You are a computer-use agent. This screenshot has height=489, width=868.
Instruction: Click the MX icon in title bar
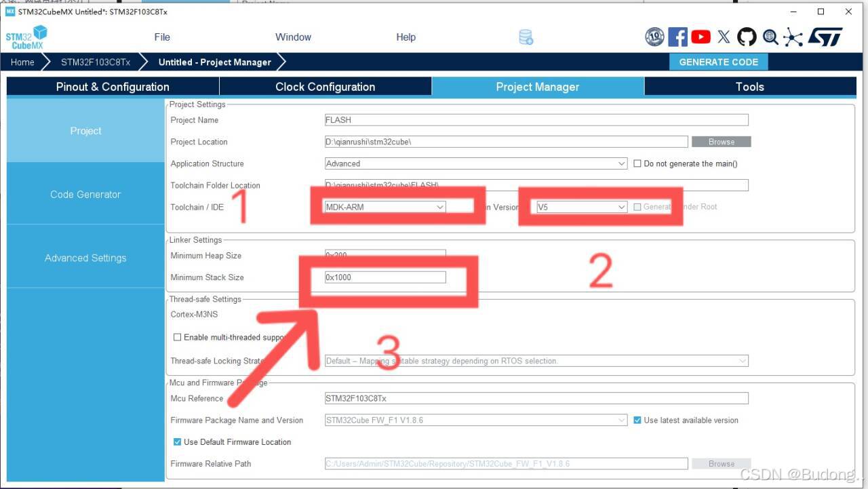pos(10,12)
